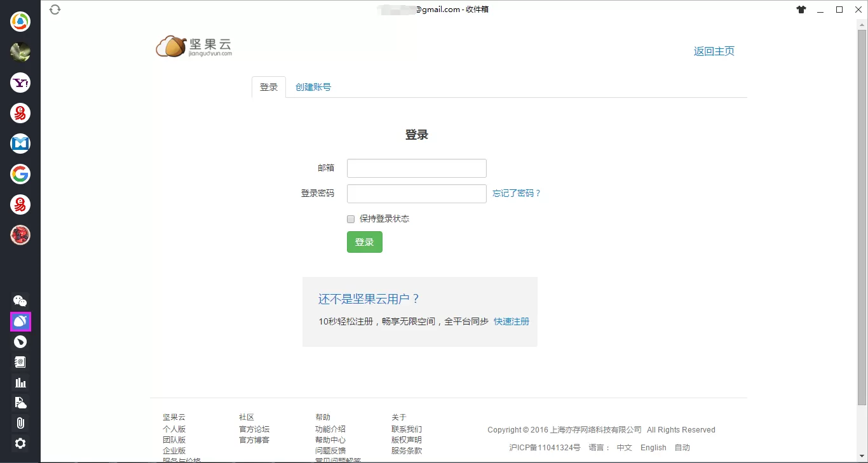Screen dimensions: 868x463
Task: Open the 服务条款 footer link
Action: click(407, 451)
